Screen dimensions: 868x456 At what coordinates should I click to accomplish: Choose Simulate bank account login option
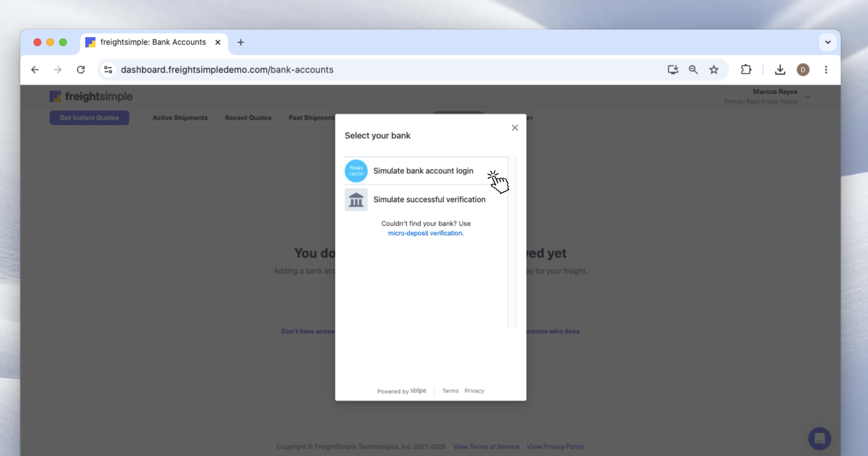click(426, 171)
